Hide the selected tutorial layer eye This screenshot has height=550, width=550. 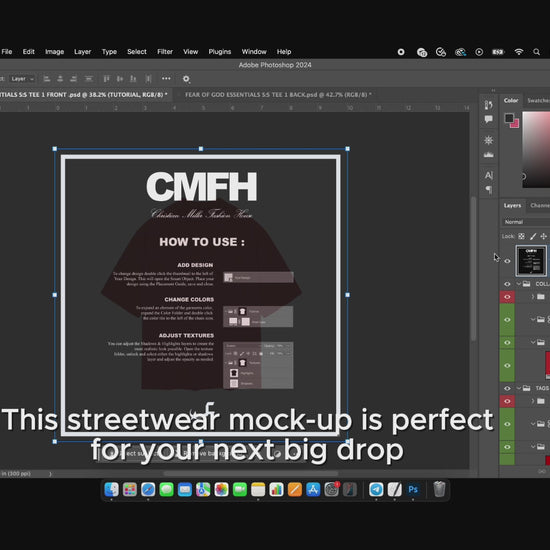(x=507, y=261)
